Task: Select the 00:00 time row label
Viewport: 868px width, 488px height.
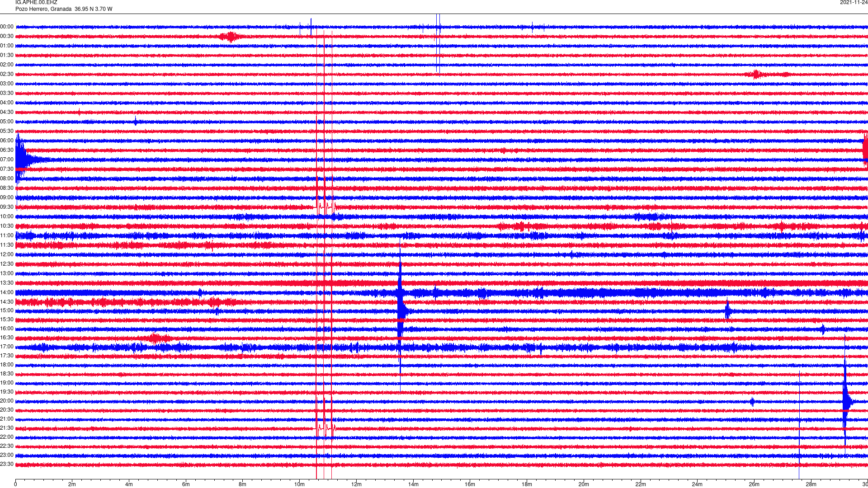Action: pyautogui.click(x=7, y=27)
